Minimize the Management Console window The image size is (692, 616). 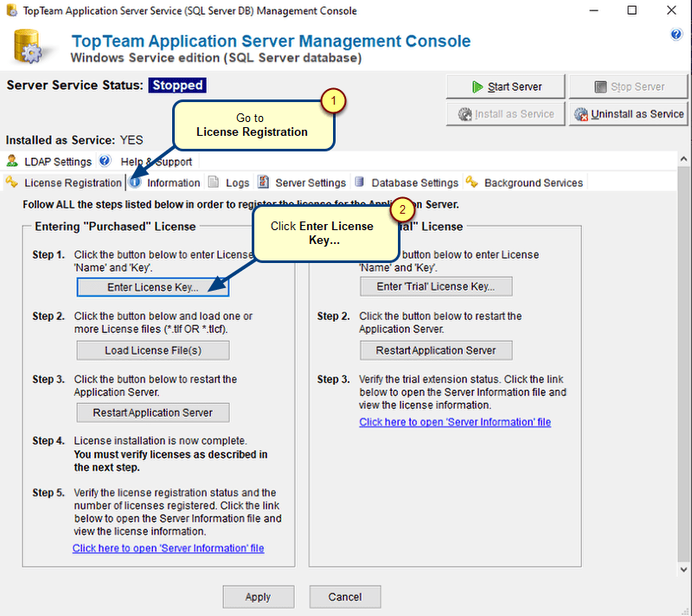click(594, 10)
